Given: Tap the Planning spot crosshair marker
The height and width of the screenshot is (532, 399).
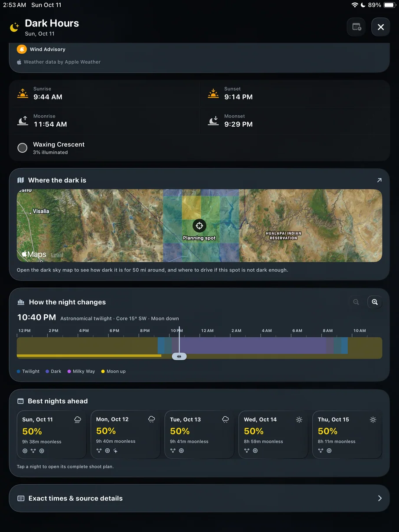Looking at the screenshot, I should [199, 225].
